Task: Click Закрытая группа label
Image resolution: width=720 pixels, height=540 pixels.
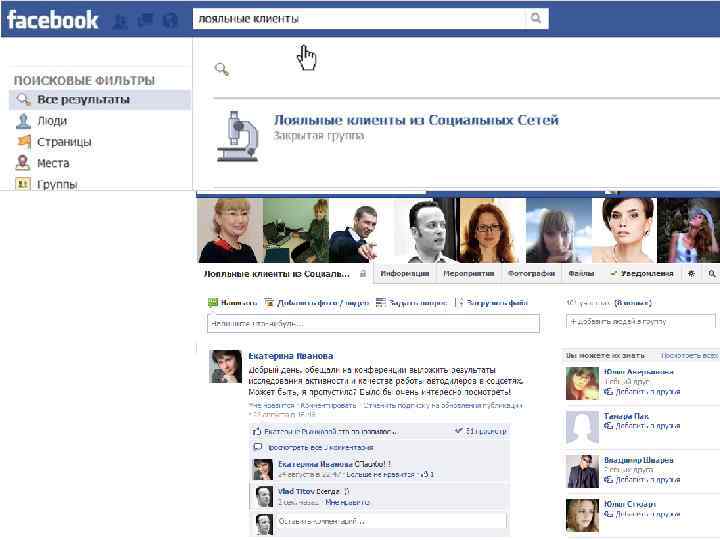Action: pos(319,136)
